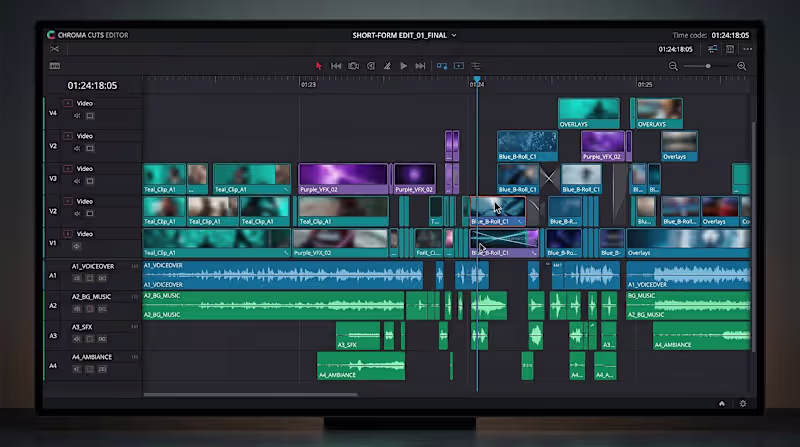Mute the A1_VOICEOVER audio track
Screen dimensions: 800x447
(77, 279)
